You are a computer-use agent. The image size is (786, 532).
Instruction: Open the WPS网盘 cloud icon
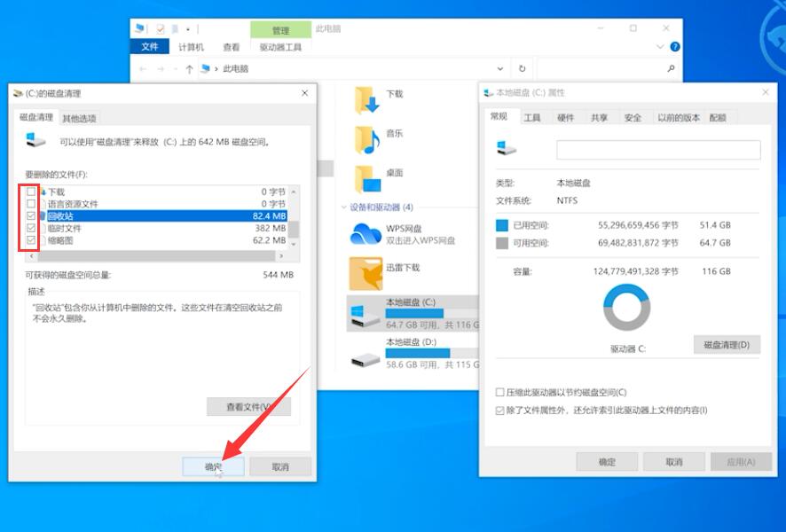click(x=365, y=234)
